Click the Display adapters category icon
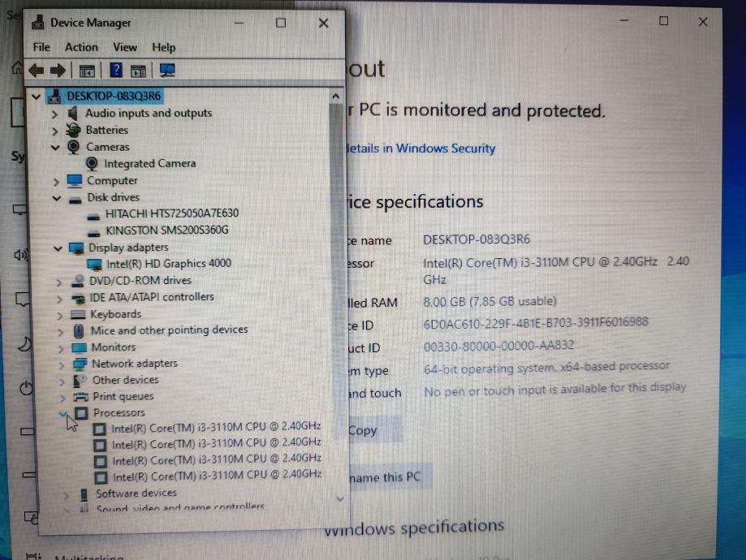Screen dimensions: 746x560 click(76, 248)
